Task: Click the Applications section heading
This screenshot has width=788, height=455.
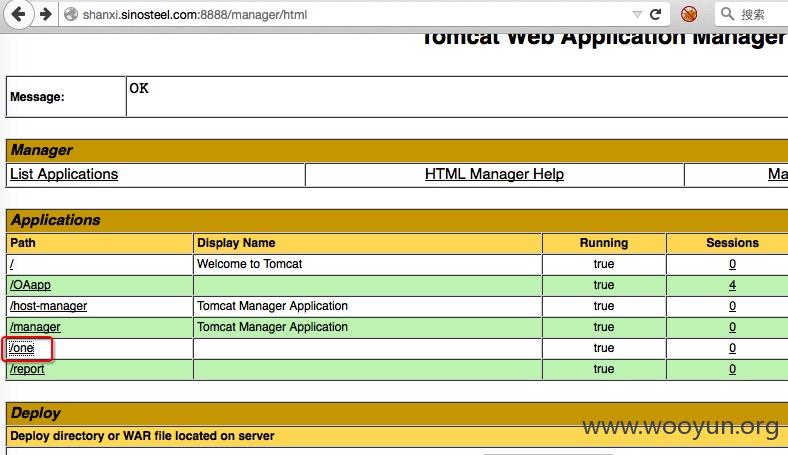Action: (55, 220)
